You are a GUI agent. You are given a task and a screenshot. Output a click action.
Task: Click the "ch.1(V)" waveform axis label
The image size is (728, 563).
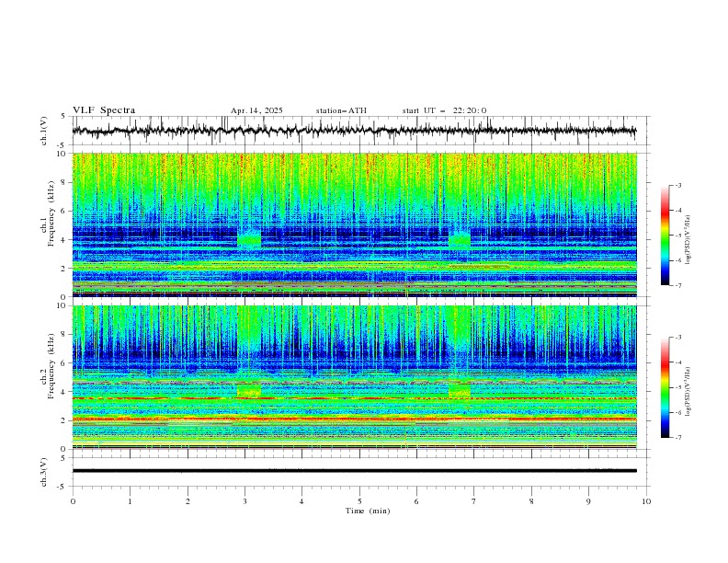44,131
